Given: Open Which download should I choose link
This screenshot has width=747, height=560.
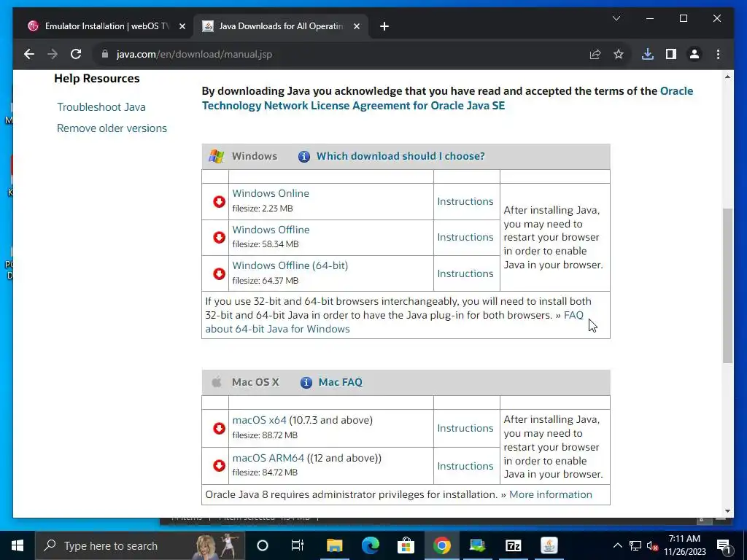Looking at the screenshot, I should 400,156.
